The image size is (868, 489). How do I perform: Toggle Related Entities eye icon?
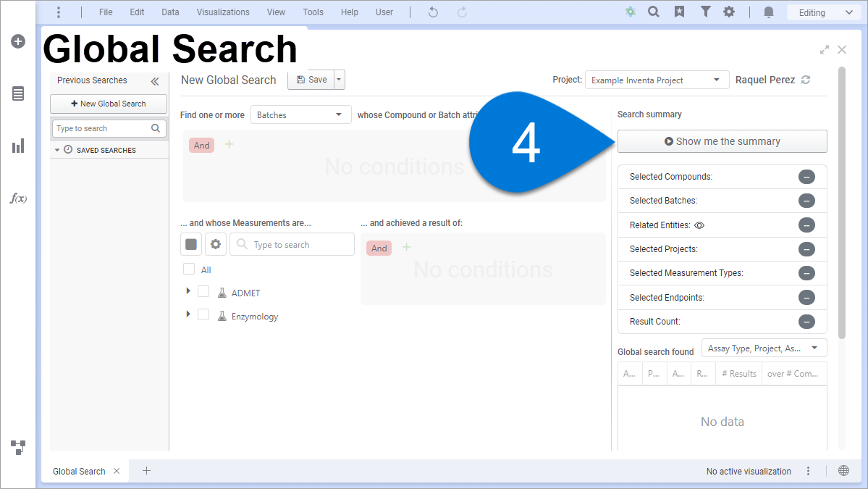pyautogui.click(x=699, y=225)
